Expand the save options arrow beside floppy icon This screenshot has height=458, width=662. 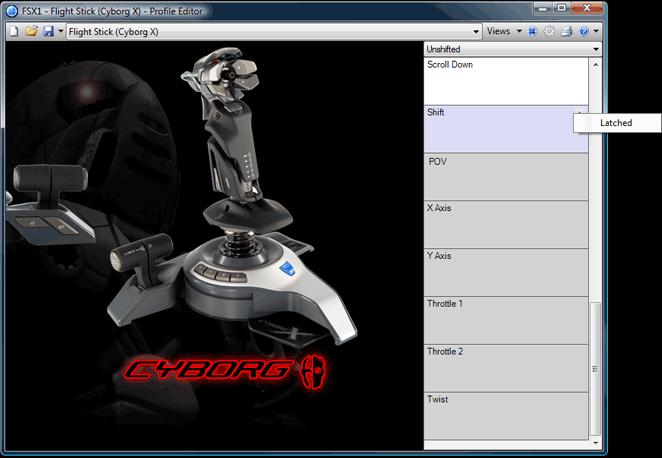[60, 31]
